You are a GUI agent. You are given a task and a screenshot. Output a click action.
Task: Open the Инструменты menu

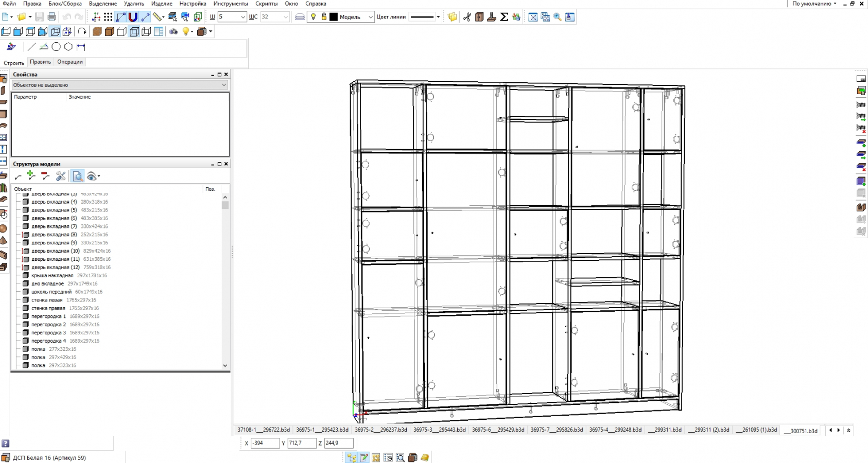click(x=230, y=4)
